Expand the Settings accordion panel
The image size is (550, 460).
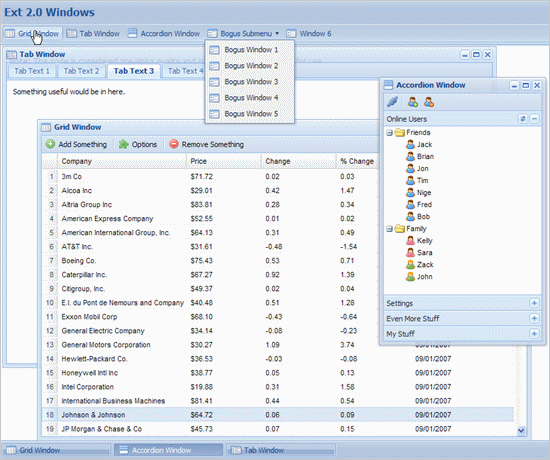point(534,303)
